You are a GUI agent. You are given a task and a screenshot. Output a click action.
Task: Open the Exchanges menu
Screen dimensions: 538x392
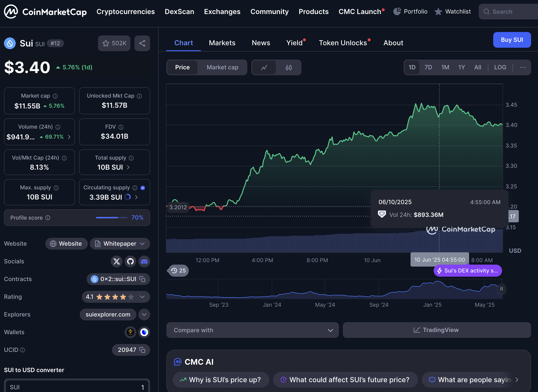(x=222, y=12)
